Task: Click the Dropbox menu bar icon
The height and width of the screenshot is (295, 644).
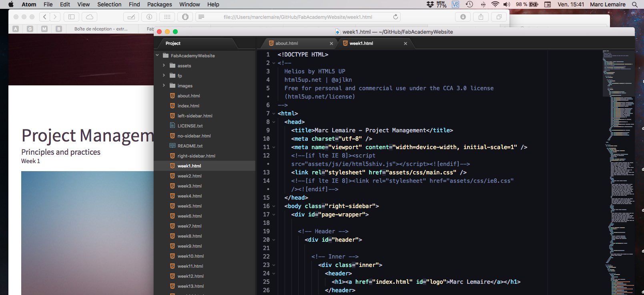Action: (x=430, y=4)
